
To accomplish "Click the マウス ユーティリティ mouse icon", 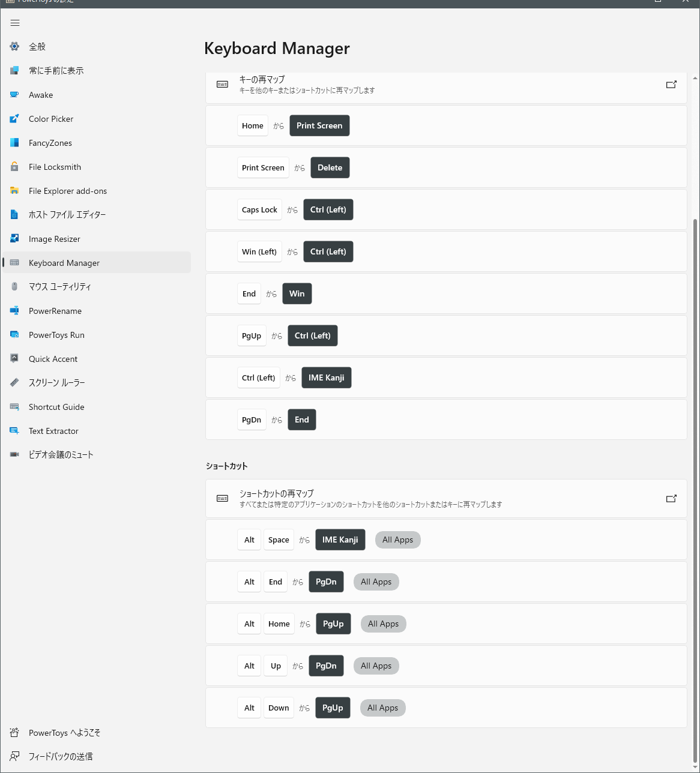I will 14,286.
